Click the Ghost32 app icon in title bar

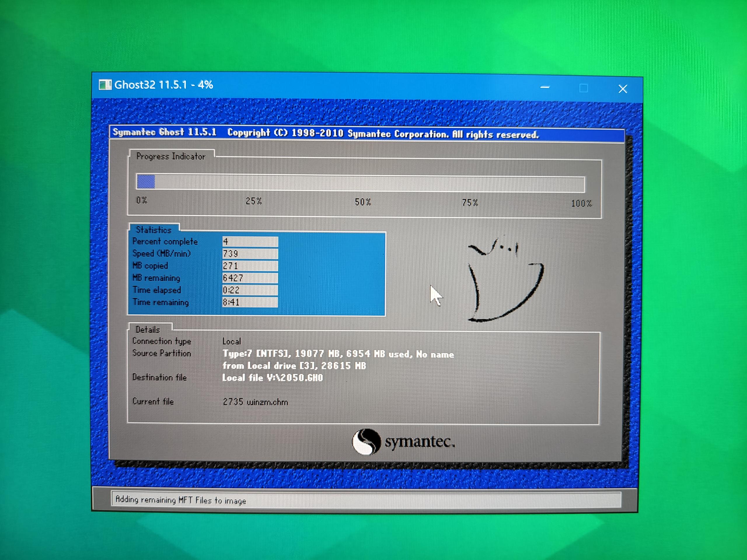coord(105,85)
